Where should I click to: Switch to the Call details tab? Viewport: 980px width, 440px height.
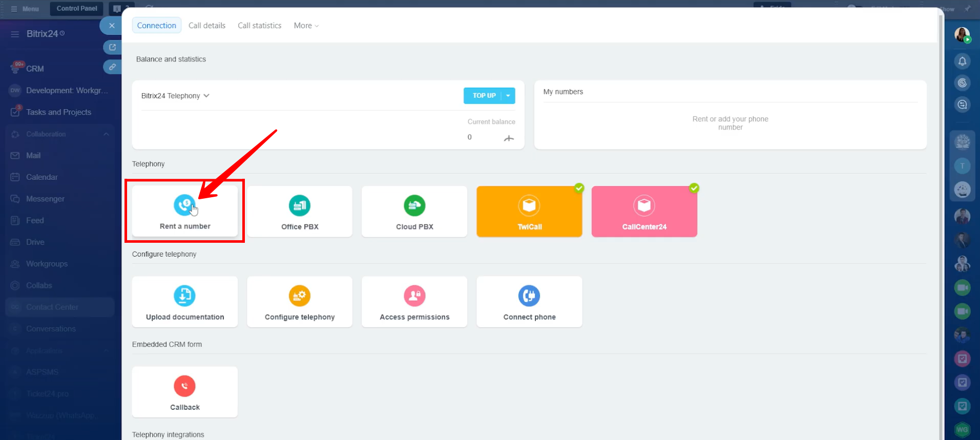tap(207, 26)
